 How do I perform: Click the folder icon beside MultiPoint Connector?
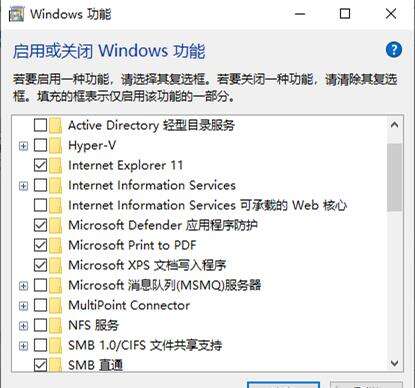tap(55, 305)
